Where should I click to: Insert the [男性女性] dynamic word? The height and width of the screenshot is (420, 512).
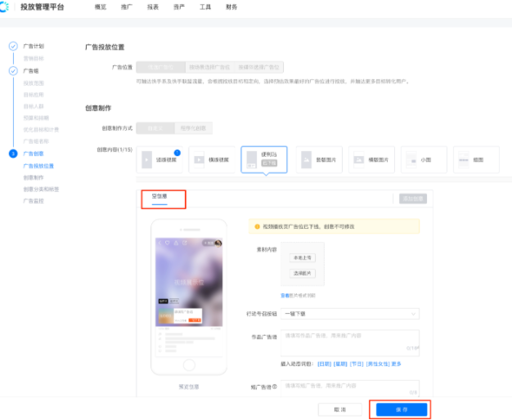click(378, 364)
